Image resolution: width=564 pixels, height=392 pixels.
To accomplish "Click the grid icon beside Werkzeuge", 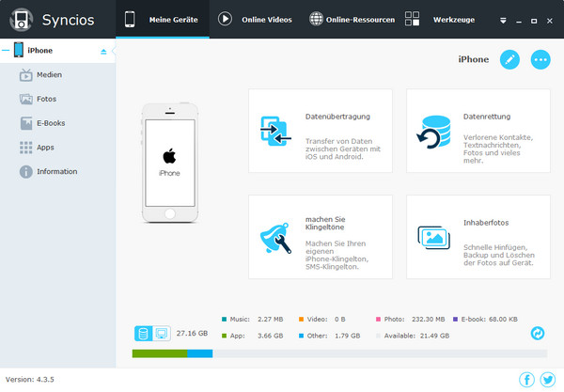I will click(412, 19).
